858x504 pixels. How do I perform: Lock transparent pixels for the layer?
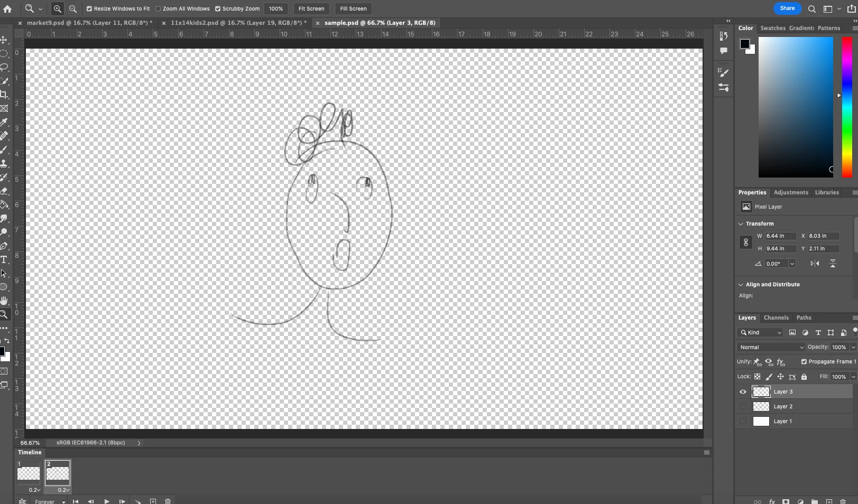pyautogui.click(x=757, y=377)
